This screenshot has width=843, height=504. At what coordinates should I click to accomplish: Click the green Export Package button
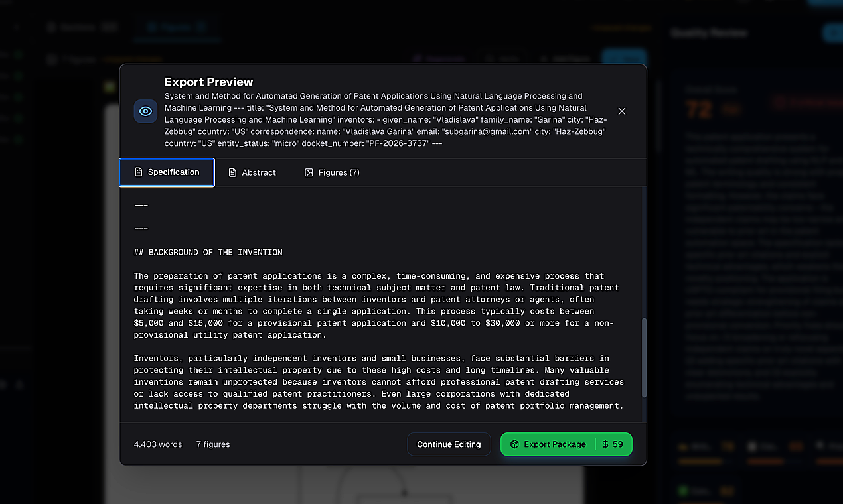pyautogui.click(x=566, y=444)
